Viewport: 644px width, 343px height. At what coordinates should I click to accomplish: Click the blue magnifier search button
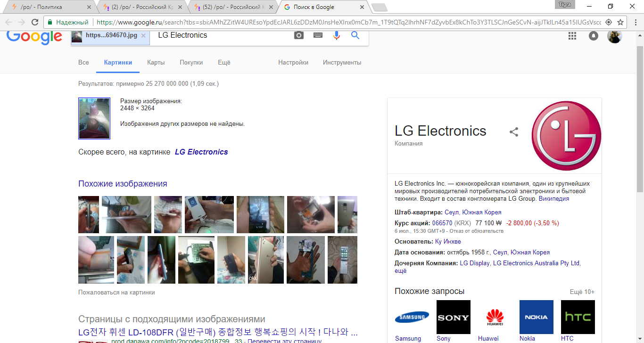coord(355,35)
